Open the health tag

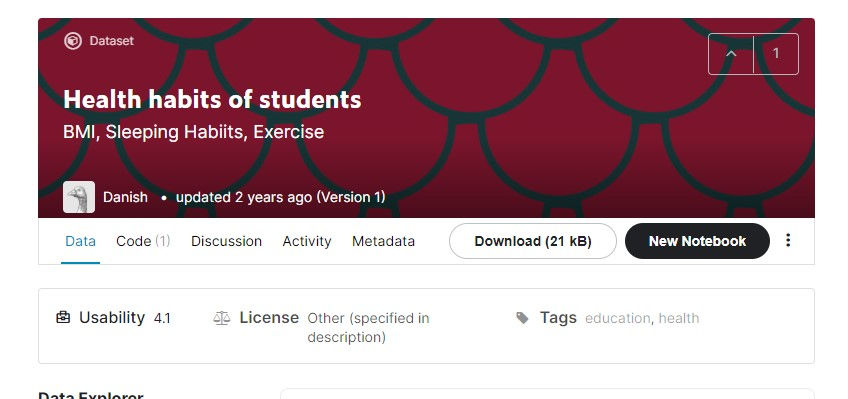coord(679,318)
